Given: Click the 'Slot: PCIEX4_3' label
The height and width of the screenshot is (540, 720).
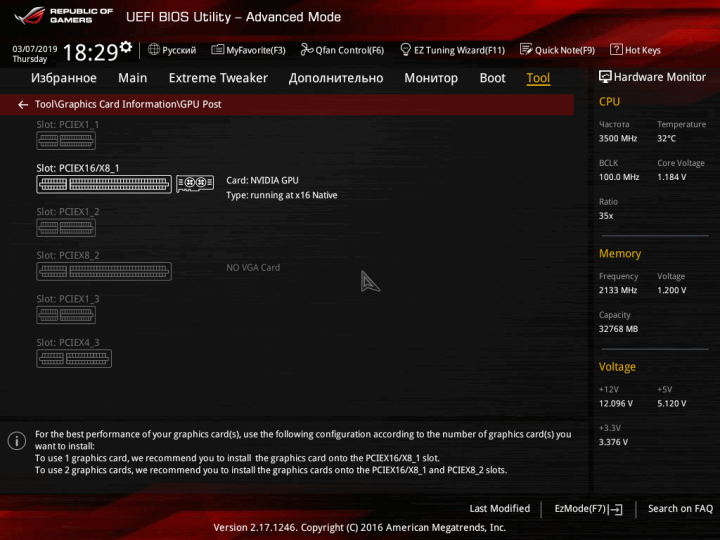Looking at the screenshot, I should tap(68, 343).
